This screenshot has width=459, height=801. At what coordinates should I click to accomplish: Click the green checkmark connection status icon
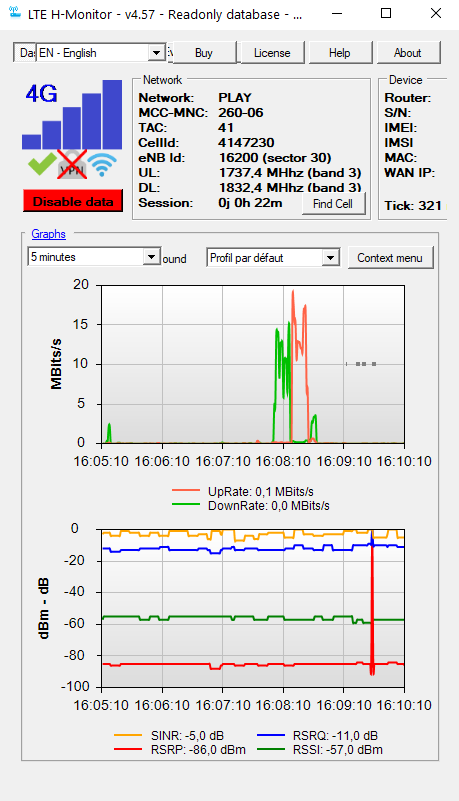pos(41,164)
